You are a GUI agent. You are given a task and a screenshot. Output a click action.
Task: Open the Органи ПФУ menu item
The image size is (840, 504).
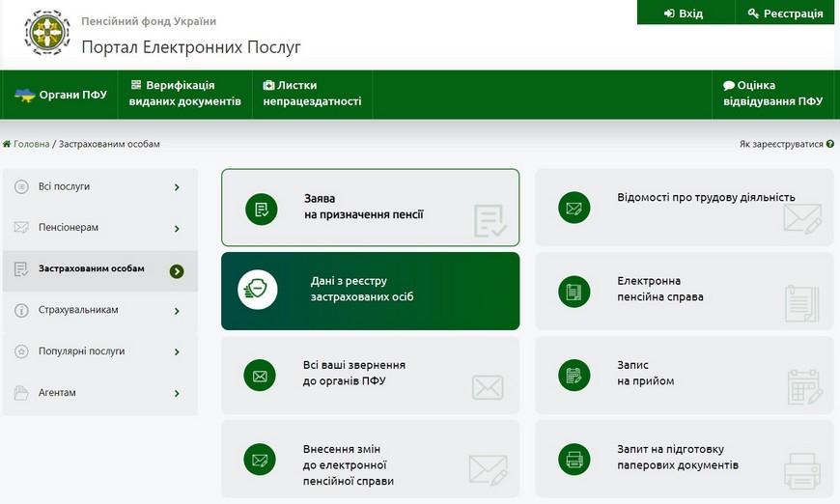tap(62, 96)
